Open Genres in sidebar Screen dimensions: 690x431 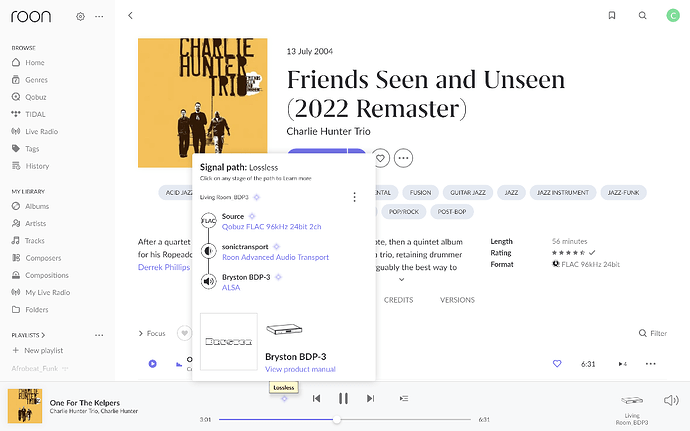(x=29, y=80)
